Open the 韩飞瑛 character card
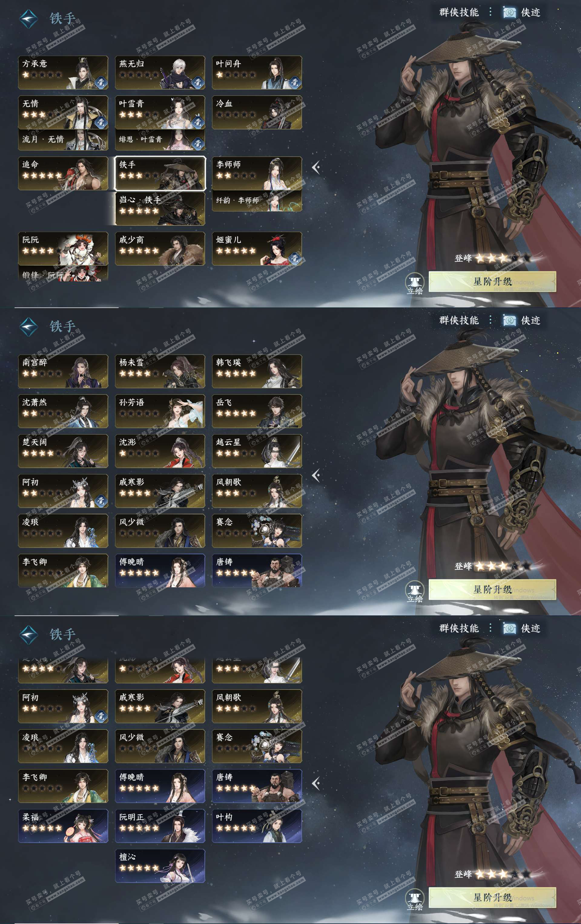This screenshot has width=581, height=924. (x=257, y=371)
